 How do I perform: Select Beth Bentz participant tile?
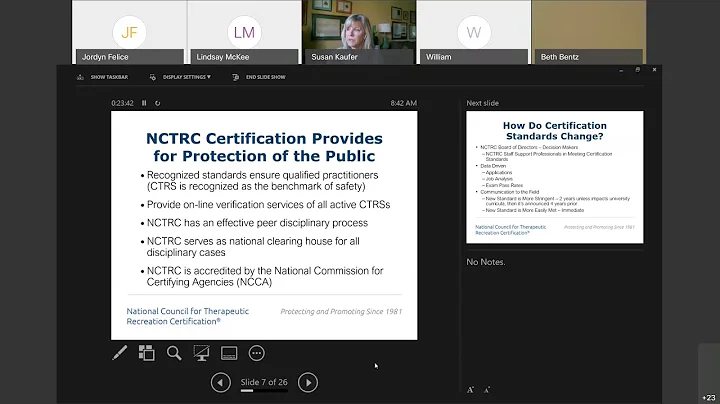589,32
